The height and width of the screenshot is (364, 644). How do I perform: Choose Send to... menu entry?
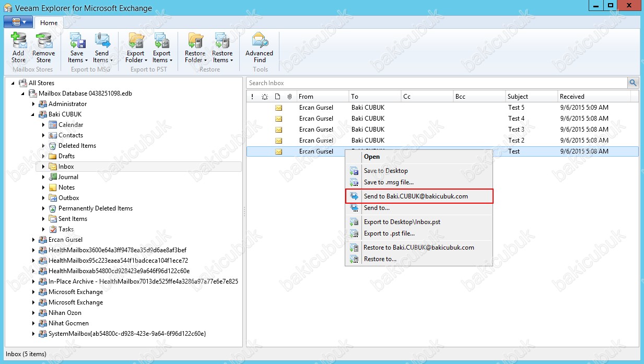click(419, 208)
